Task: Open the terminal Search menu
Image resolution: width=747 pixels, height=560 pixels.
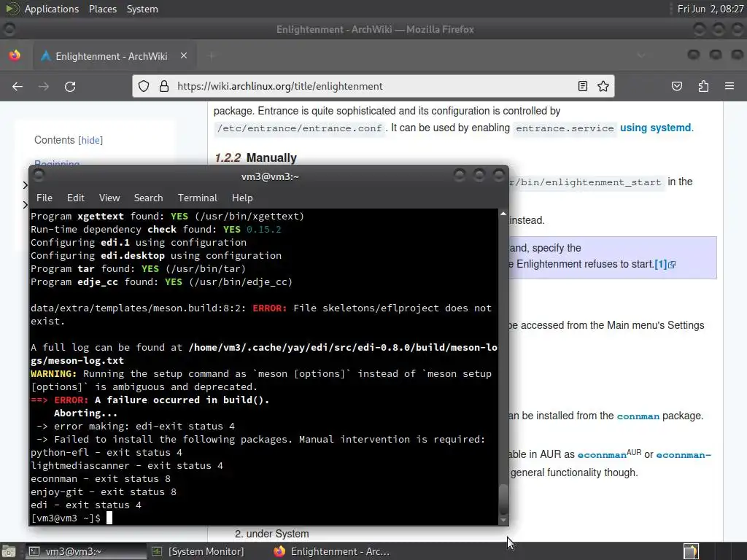Action: 148,198
